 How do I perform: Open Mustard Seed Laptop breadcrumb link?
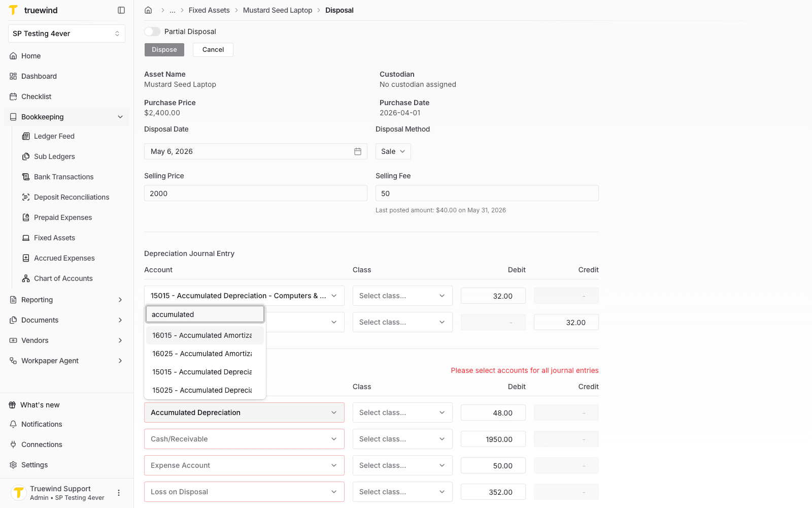pos(278,10)
